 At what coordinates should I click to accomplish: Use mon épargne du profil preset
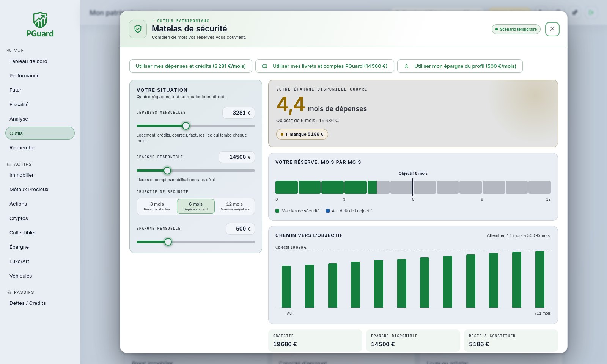tap(460, 66)
